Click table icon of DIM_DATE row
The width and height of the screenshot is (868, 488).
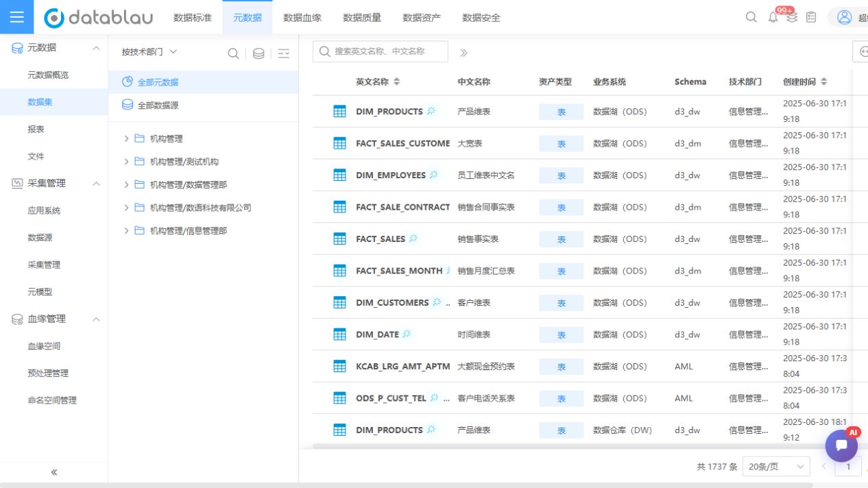(339, 334)
